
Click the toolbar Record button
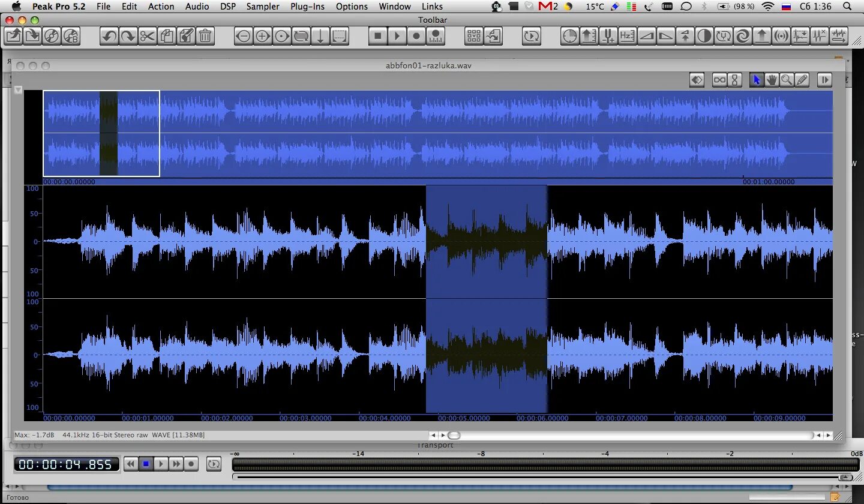pos(416,36)
